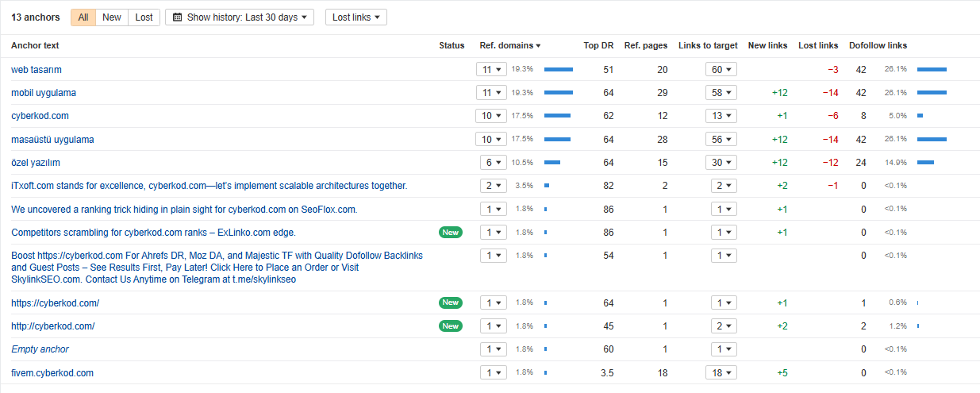Click the dofollow links bar for web tasarım
This screenshot has height=393, width=980.
click(x=932, y=70)
